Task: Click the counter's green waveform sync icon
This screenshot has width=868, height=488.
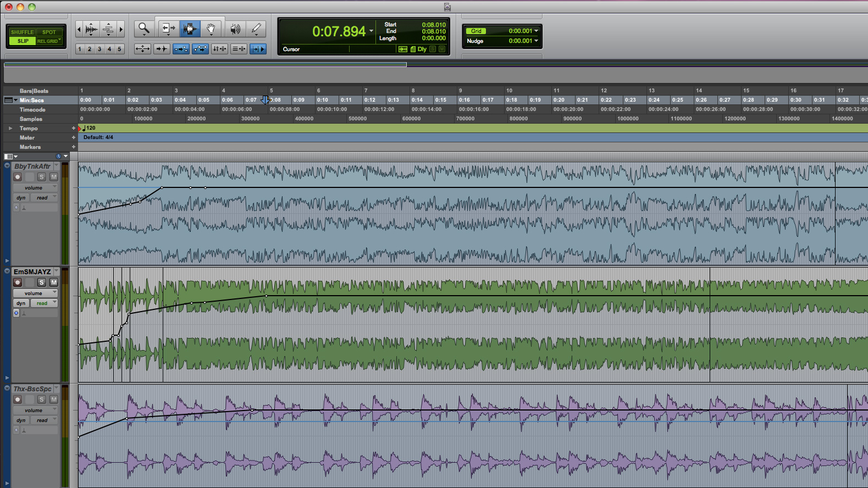Action: (403, 49)
